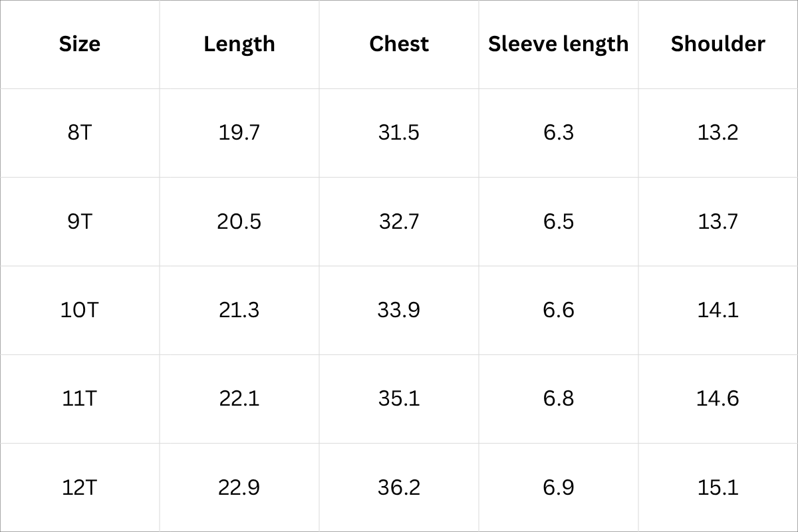Select the Sleeve length header cell

pos(558,44)
